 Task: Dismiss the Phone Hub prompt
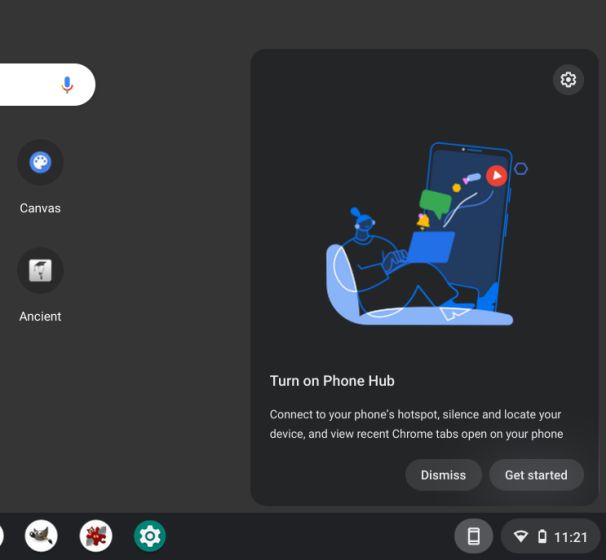(443, 475)
